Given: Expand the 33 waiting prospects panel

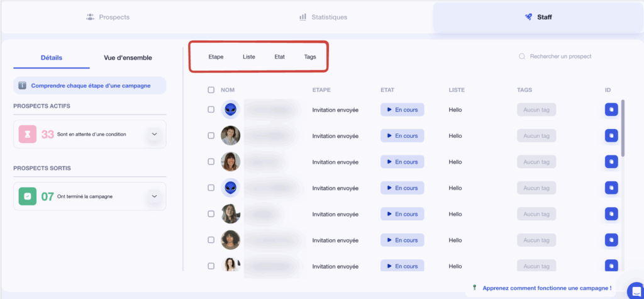Looking at the screenshot, I should (155, 134).
